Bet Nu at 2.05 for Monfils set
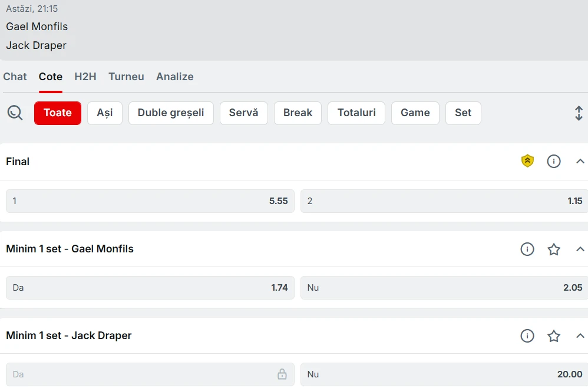Viewport: 588px width, 388px height. 444,288
